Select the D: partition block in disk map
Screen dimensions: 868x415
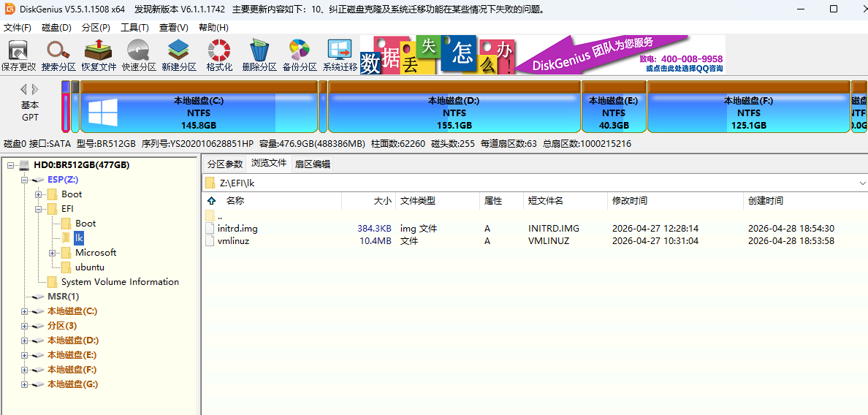point(454,107)
